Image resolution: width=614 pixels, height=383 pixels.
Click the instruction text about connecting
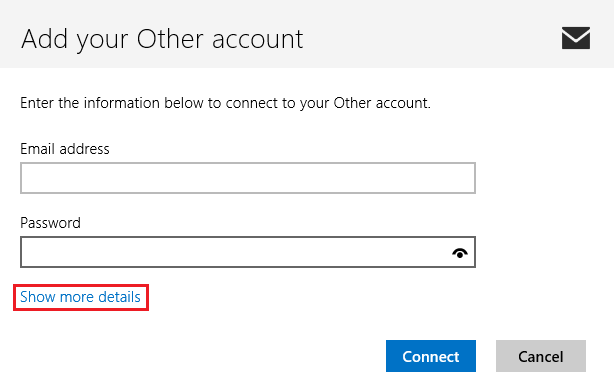coord(225,103)
